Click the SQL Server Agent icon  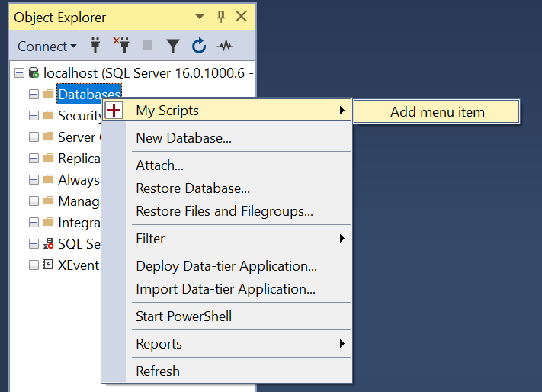pos(48,244)
